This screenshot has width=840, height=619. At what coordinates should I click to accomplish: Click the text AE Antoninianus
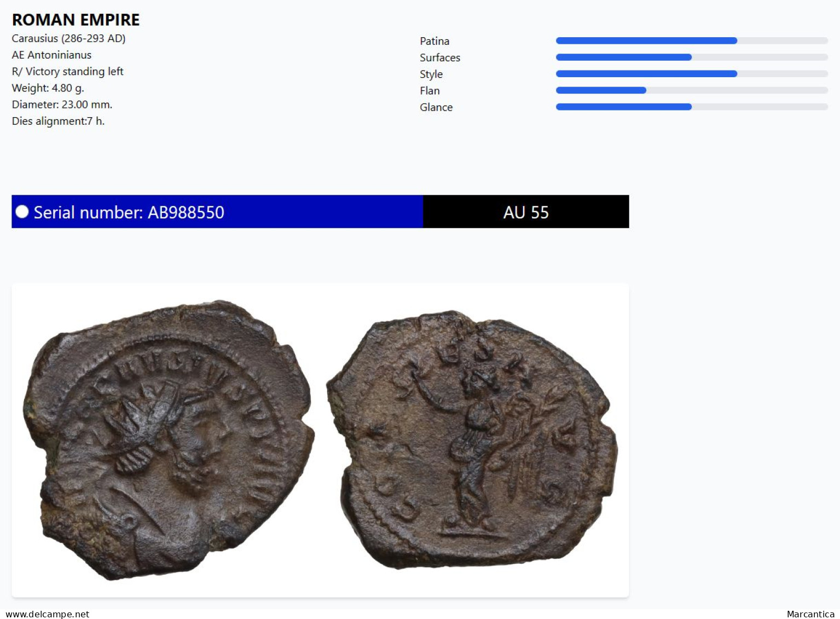point(52,55)
